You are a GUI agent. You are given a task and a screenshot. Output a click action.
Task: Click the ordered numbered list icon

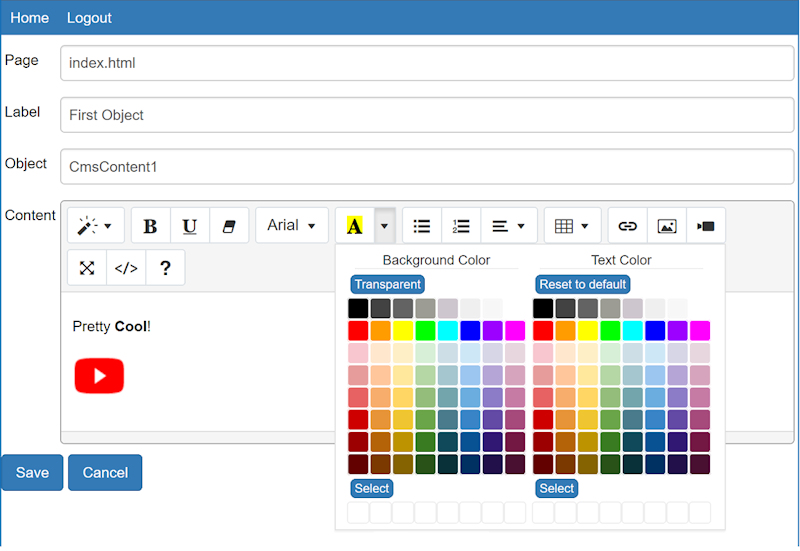[461, 226]
